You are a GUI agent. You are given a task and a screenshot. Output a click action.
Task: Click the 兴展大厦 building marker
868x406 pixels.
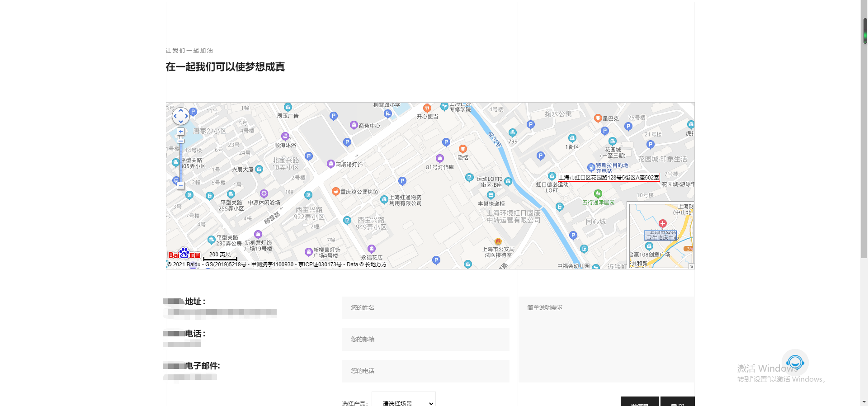pos(259,170)
